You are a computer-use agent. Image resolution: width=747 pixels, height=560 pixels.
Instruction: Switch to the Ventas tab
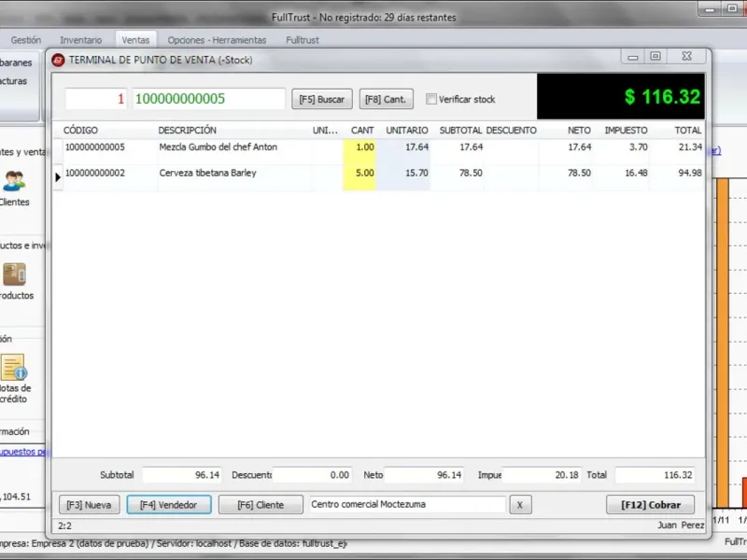pos(135,40)
